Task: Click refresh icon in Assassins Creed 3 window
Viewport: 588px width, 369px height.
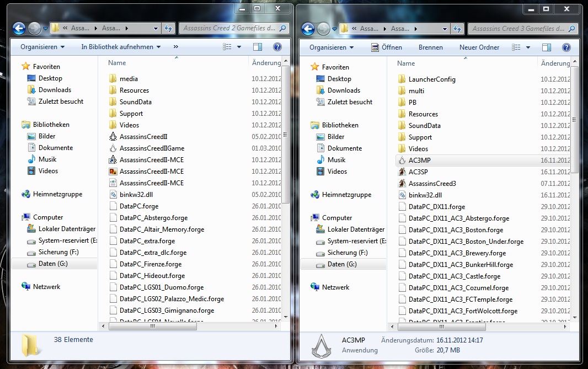Action: pos(457,29)
